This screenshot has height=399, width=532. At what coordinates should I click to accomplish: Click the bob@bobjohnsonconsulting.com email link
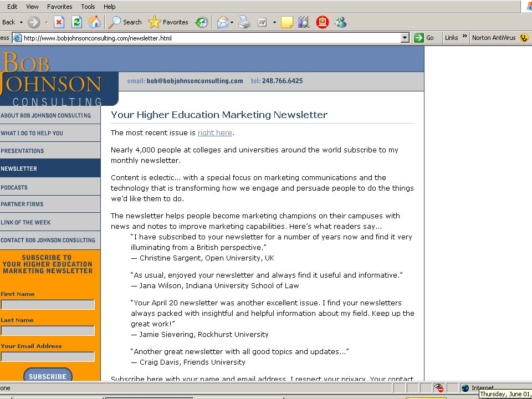click(195, 81)
